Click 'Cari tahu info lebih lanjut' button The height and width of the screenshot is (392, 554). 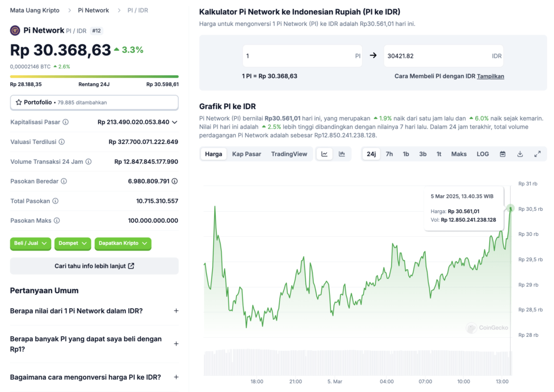[94, 266]
